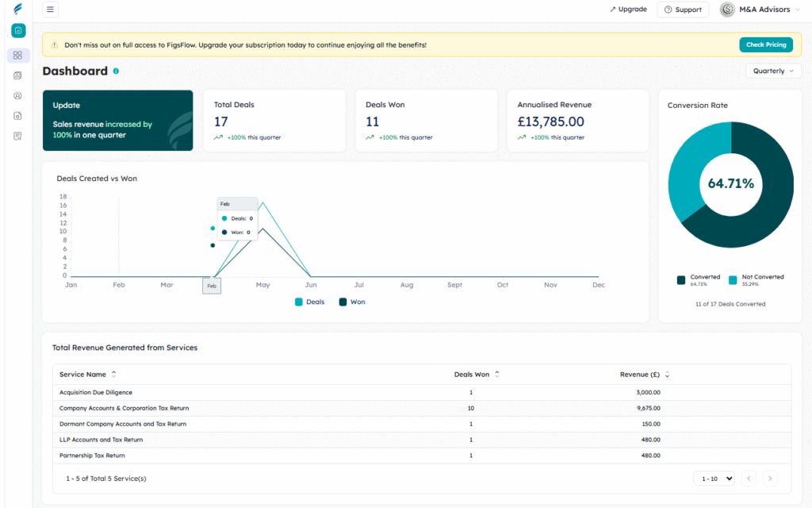
Task: Select the notes icon below the dashboard icon
Action: 17,75
